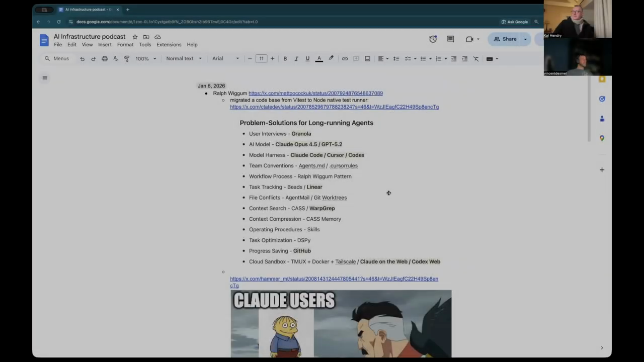Add a comment with the comment icon

point(356,58)
